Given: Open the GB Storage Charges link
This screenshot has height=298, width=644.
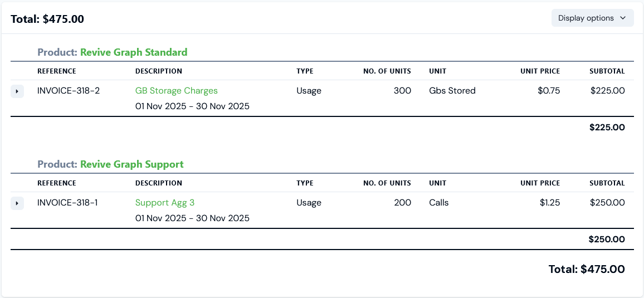Looking at the screenshot, I should point(176,91).
